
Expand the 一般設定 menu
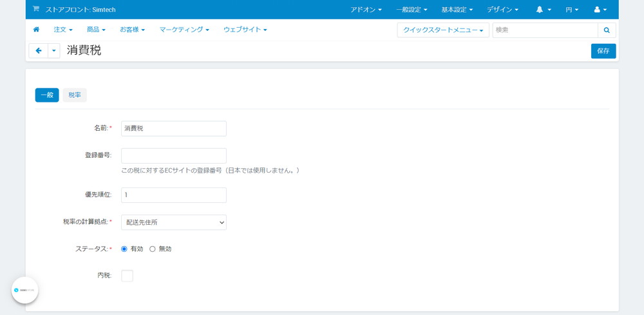click(x=412, y=10)
